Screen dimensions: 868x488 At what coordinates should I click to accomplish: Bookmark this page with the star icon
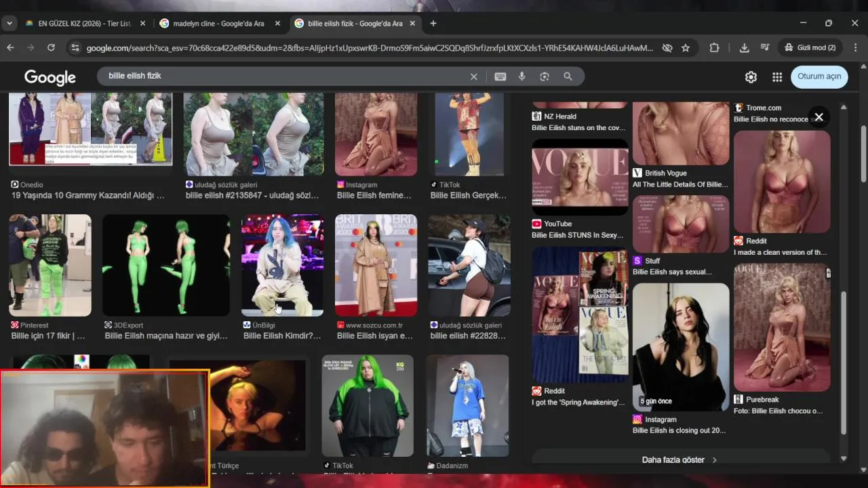(x=686, y=48)
